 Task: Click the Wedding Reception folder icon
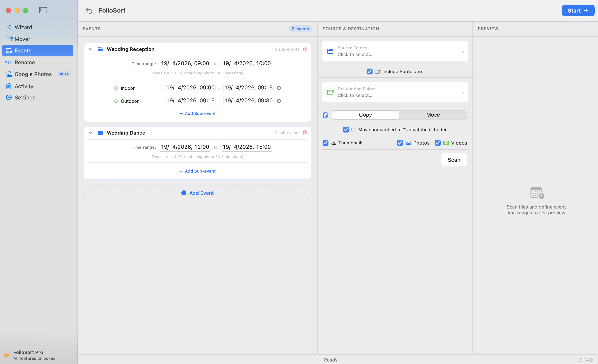100,49
